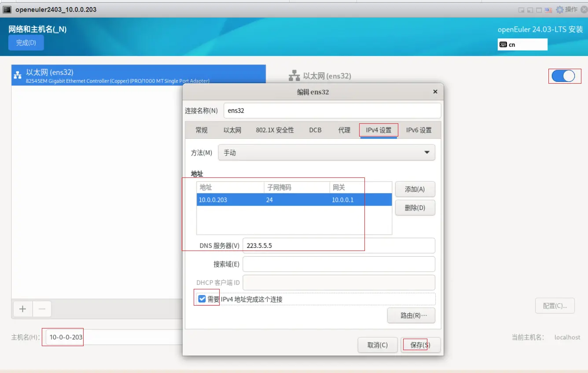The image size is (588, 373).
Task: Open the 操作 gear menu
Action: click(567, 9)
